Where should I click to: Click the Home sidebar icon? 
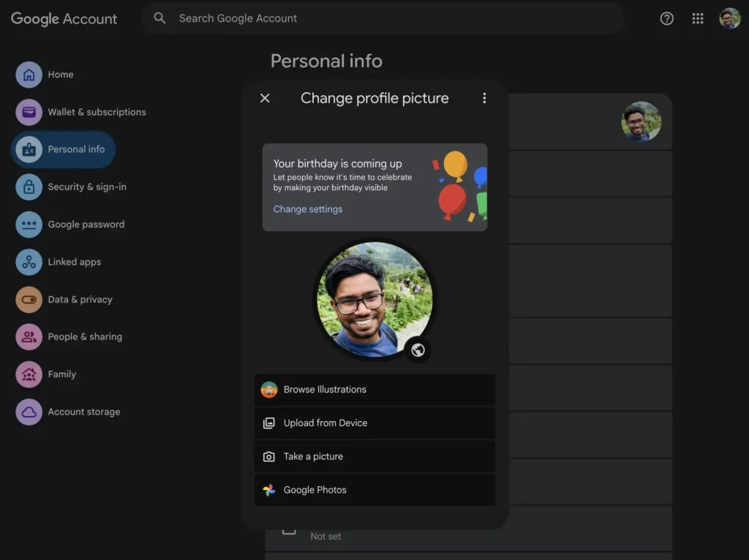pos(29,75)
